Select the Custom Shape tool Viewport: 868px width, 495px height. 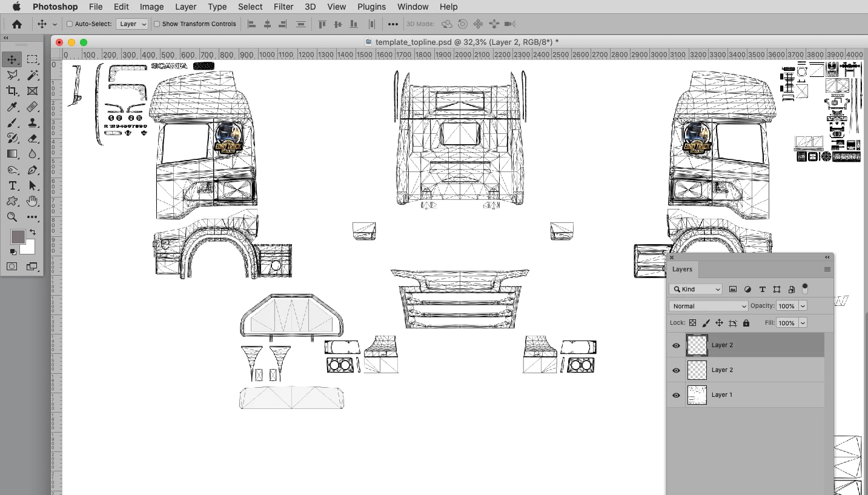coord(12,201)
